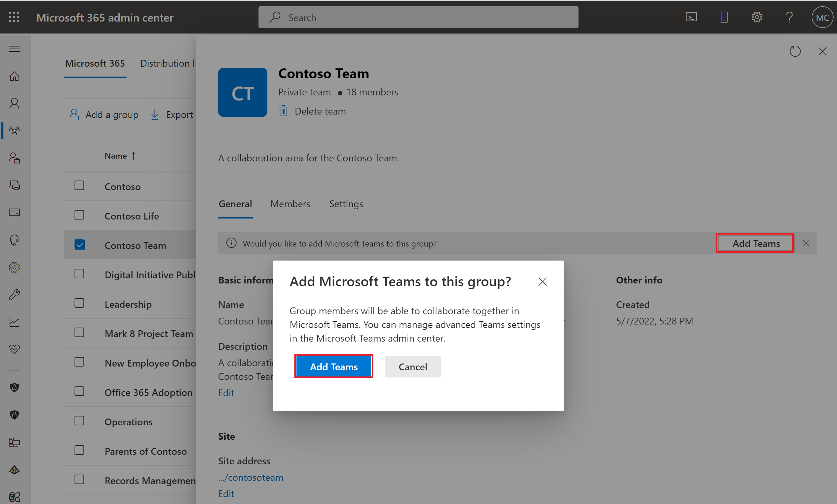Open settings gear in top header
Screen dimensions: 837x504
coord(757,17)
